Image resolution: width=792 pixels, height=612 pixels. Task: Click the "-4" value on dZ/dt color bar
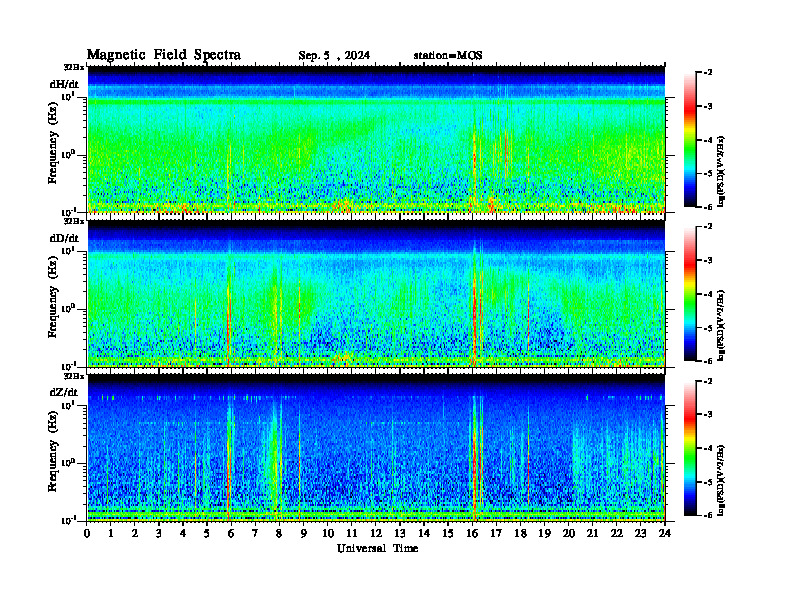(x=708, y=448)
